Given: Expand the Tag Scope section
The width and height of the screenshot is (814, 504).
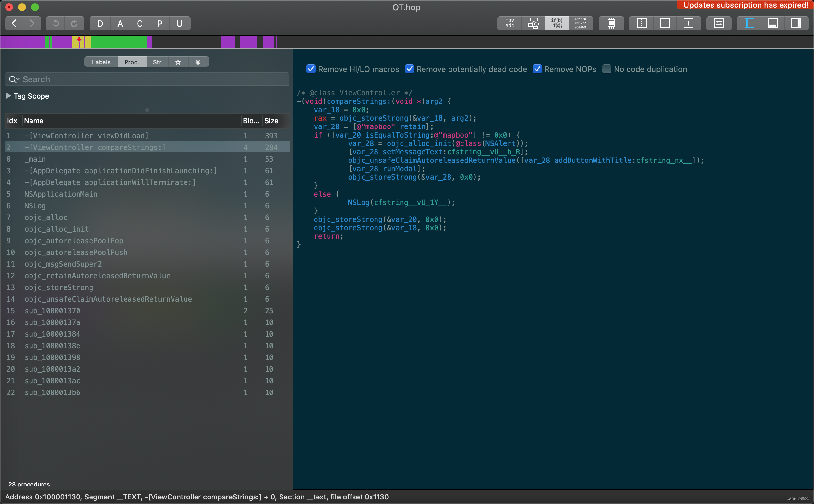Looking at the screenshot, I should (9, 96).
